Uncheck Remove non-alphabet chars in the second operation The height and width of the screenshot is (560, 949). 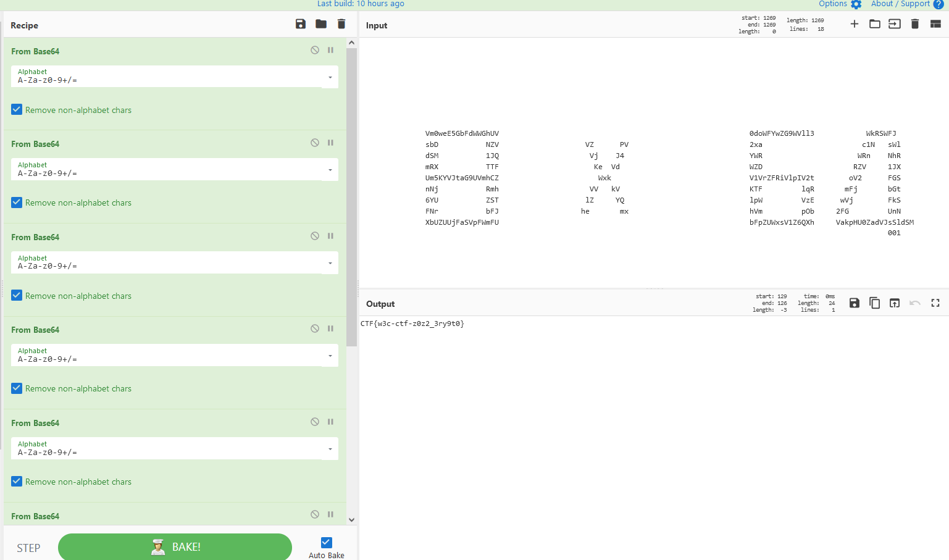17,202
